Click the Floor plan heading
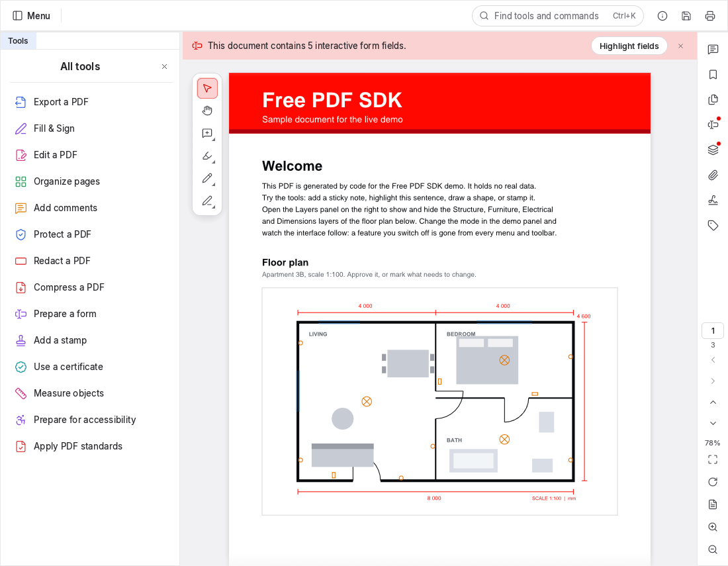Image resolution: width=728 pixels, height=566 pixels. click(x=285, y=262)
